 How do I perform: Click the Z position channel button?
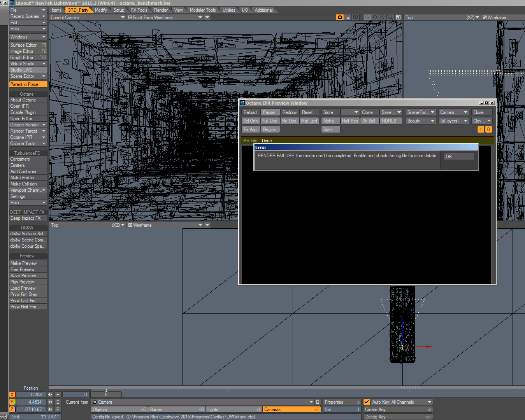(12, 409)
